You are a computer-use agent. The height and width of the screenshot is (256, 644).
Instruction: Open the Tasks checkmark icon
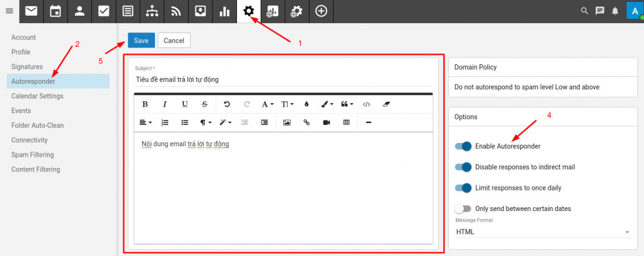(104, 11)
